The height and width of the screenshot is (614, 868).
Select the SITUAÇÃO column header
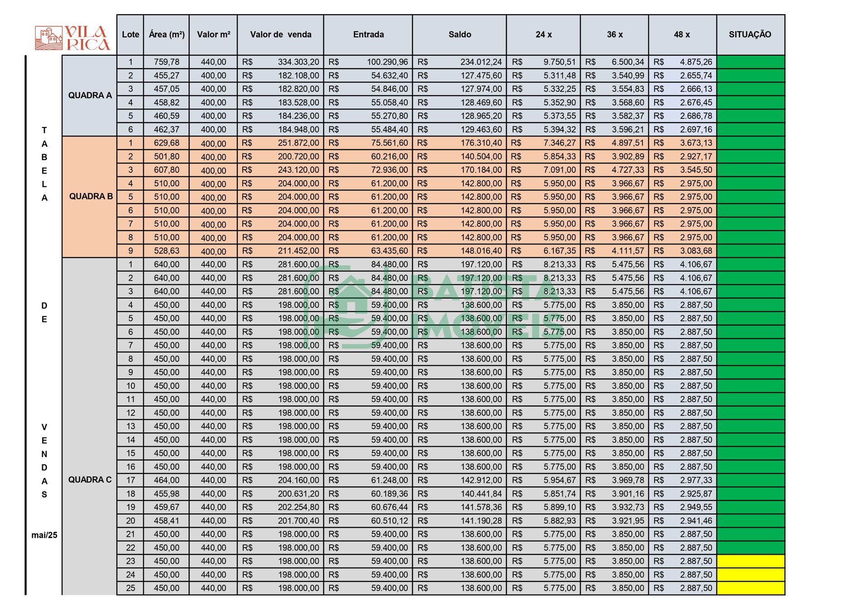point(750,35)
